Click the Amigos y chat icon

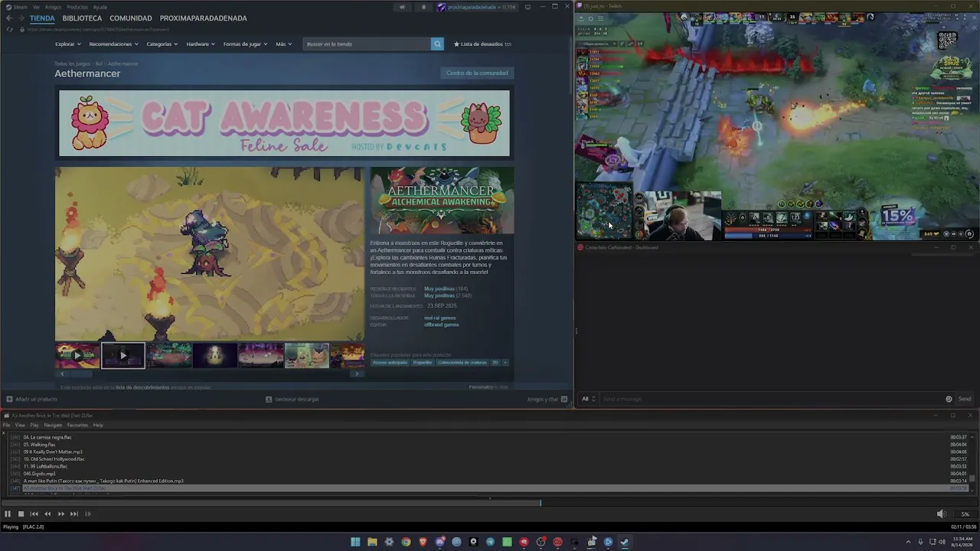[564, 399]
